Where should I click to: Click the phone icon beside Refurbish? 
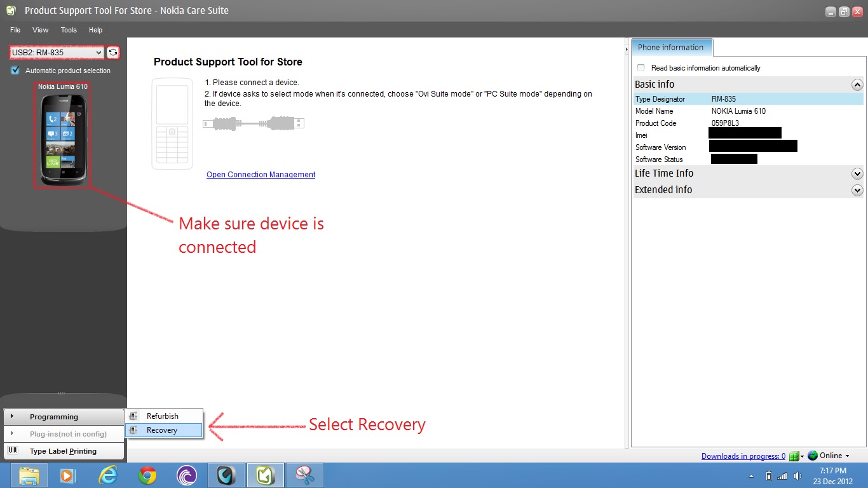[x=133, y=416]
